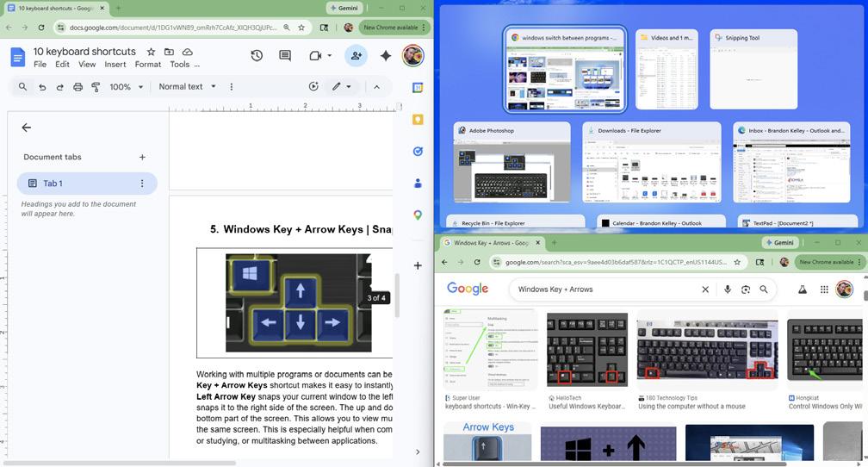Click the Docs address bar URL
Screen dimensions: 868x467
pos(173,28)
